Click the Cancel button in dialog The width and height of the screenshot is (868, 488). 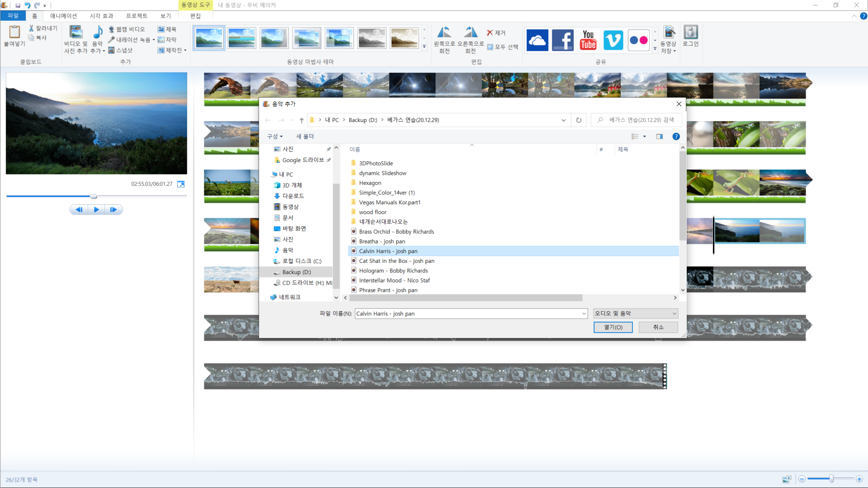click(658, 327)
